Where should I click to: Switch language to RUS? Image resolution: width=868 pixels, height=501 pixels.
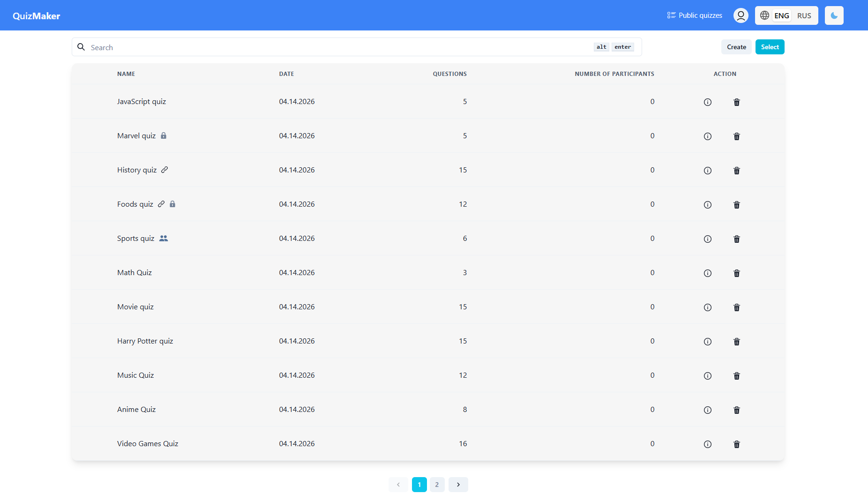(804, 15)
